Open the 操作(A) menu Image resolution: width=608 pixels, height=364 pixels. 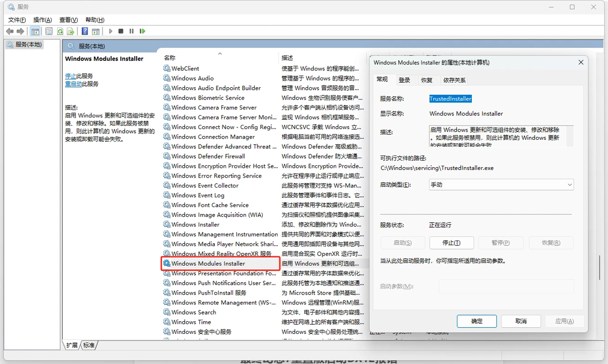point(42,20)
